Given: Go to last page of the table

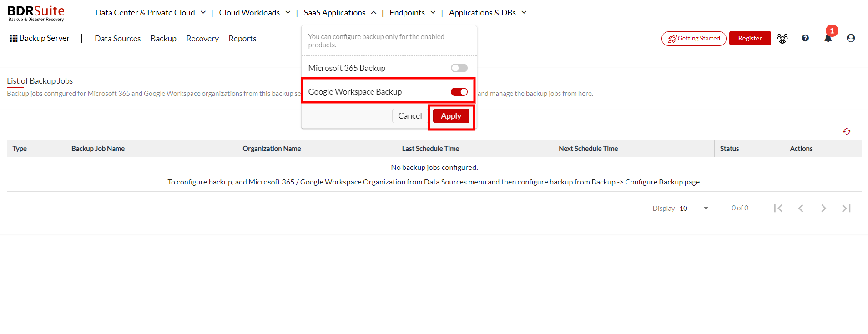Looking at the screenshot, I should 846,208.
